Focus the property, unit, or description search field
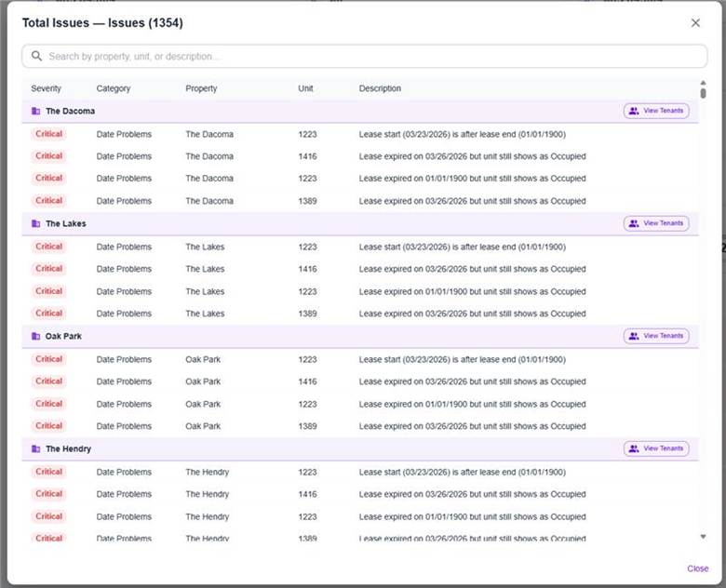 (x=372, y=56)
